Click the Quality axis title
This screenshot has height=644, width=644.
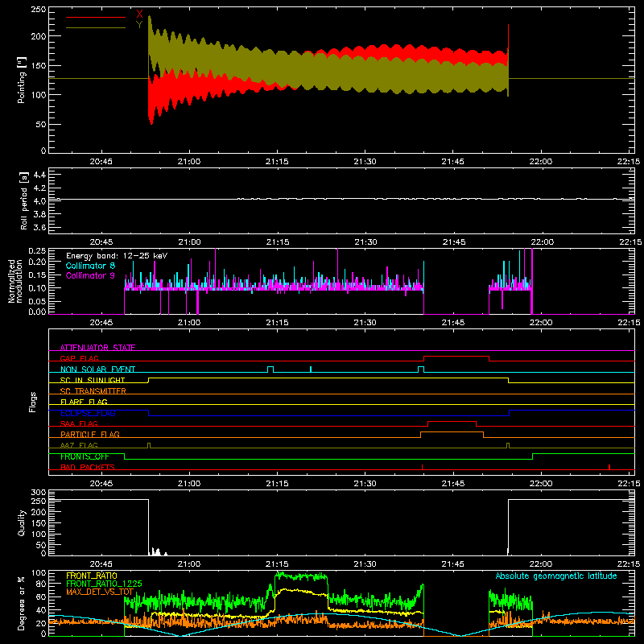point(22,522)
